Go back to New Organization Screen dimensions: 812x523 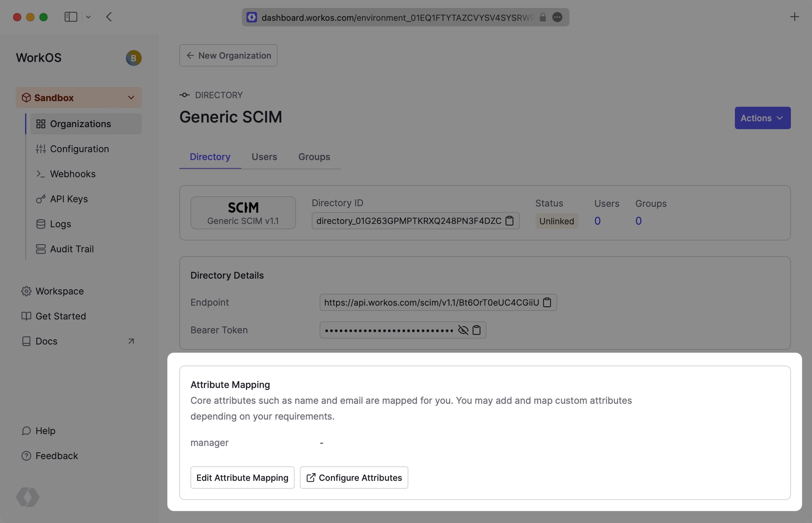pos(228,55)
